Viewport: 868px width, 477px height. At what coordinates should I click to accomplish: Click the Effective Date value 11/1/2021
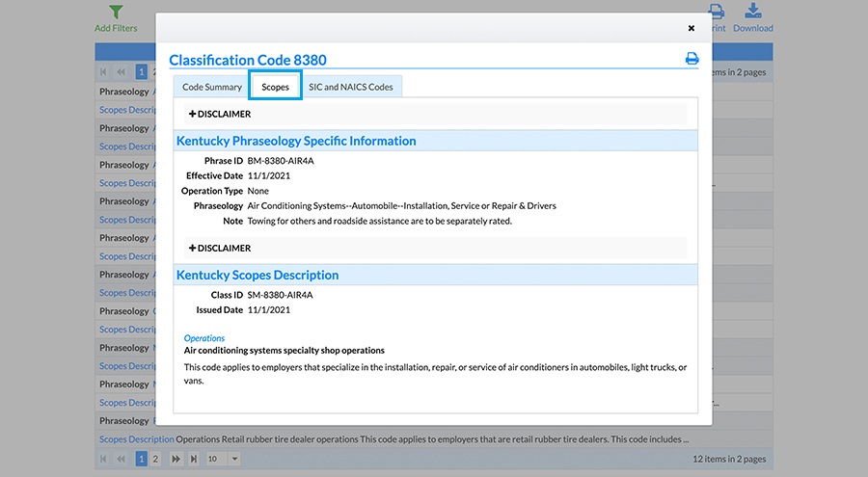268,176
